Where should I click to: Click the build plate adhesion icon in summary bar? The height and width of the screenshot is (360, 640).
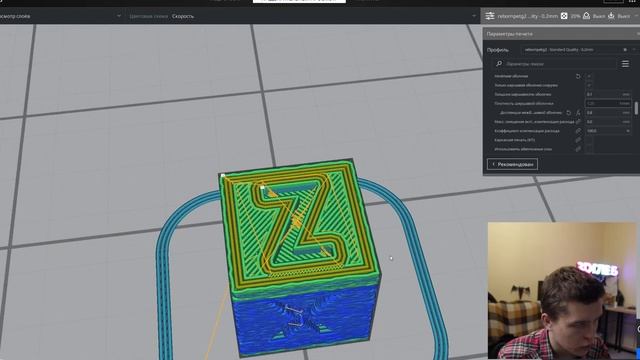[611, 16]
